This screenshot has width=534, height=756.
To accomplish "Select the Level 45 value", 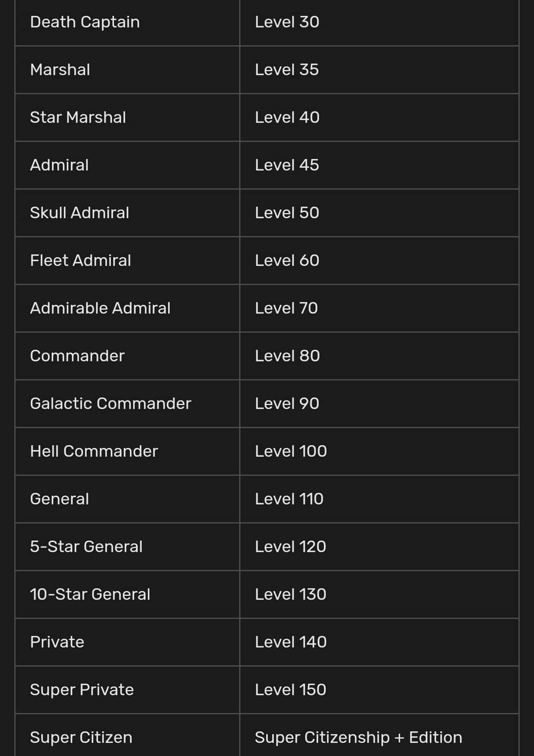I will (x=287, y=165).
